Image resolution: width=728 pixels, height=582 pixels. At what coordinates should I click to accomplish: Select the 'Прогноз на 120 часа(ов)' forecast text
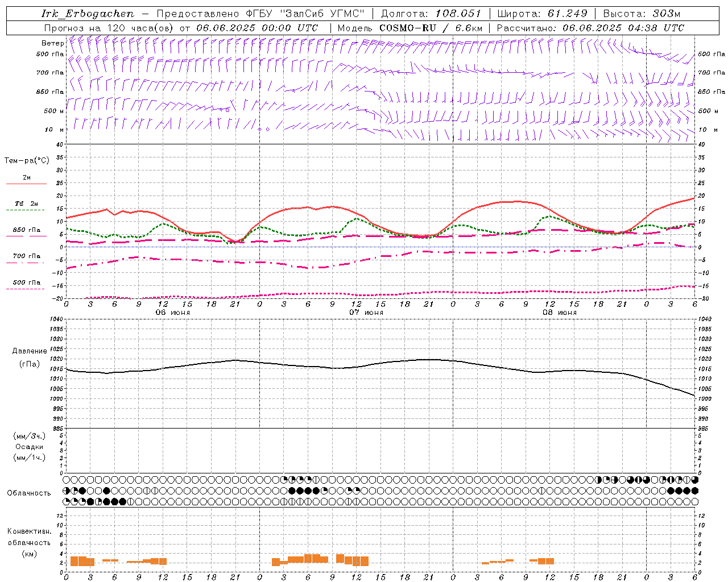coord(109,28)
